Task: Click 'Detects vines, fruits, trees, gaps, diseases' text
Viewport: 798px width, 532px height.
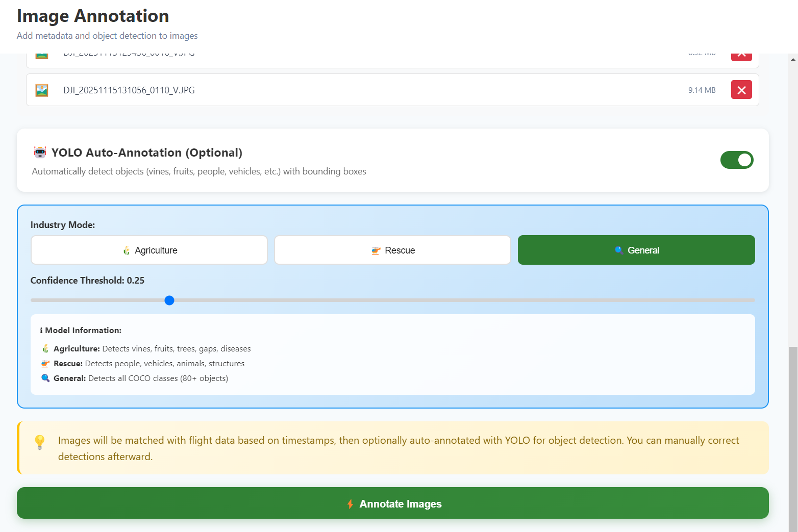Action: click(177, 349)
